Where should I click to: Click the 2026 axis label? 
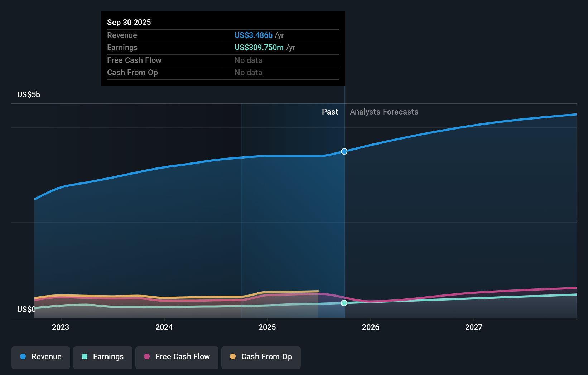coord(371,327)
